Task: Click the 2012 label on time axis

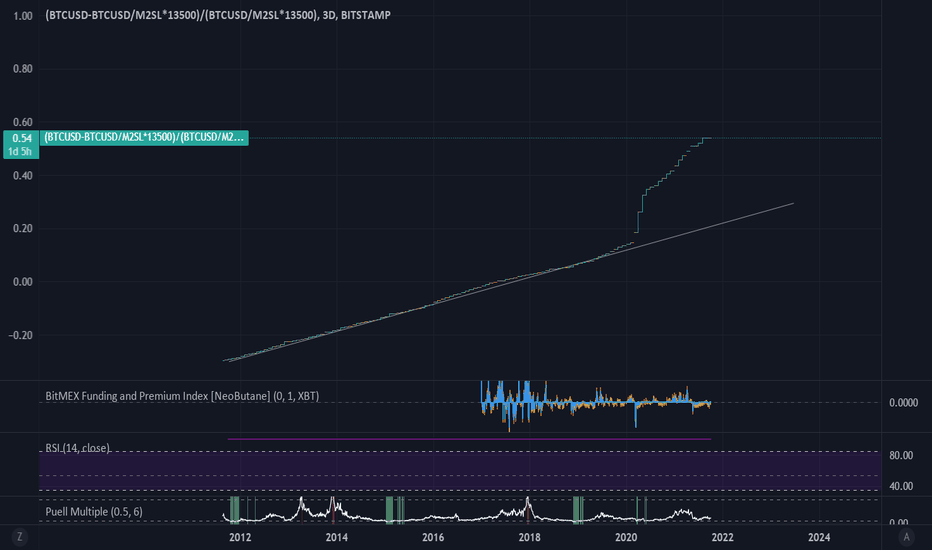Action: pos(240,538)
